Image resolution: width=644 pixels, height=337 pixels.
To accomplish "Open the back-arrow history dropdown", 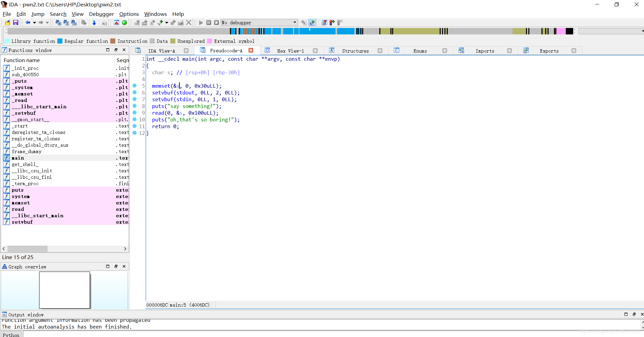I will click(x=34, y=23).
